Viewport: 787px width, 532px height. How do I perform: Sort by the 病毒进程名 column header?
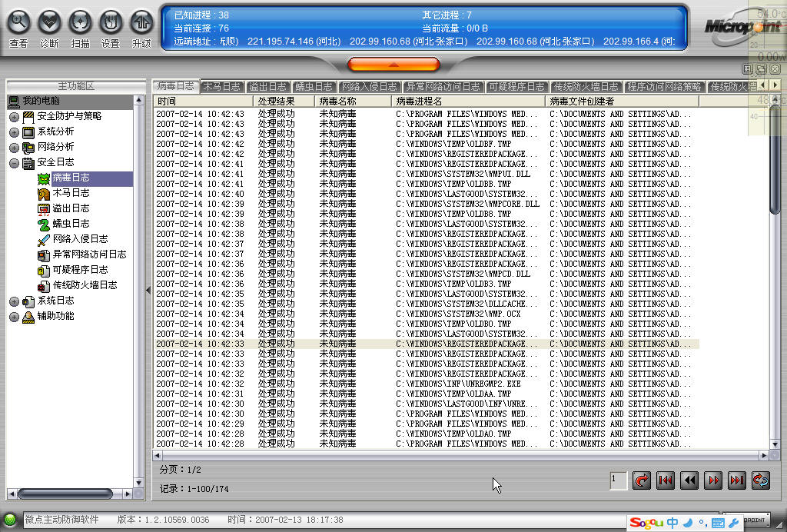tap(468, 101)
